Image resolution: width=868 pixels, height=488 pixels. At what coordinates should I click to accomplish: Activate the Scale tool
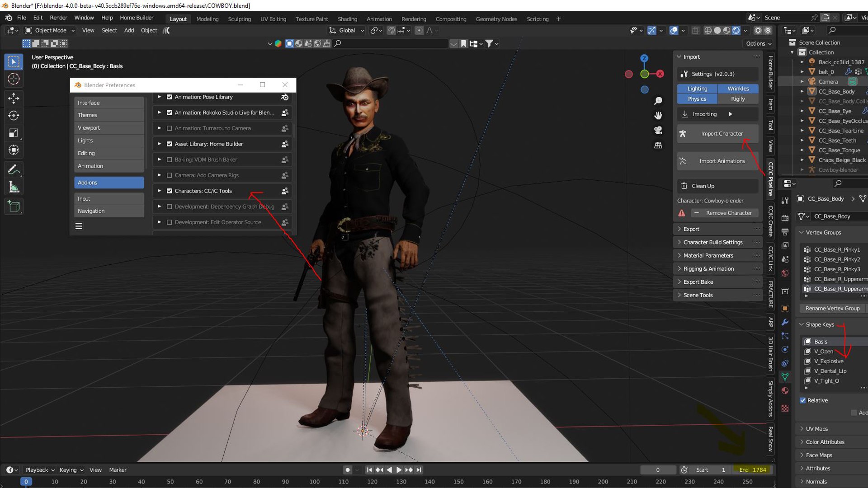[14, 133]
